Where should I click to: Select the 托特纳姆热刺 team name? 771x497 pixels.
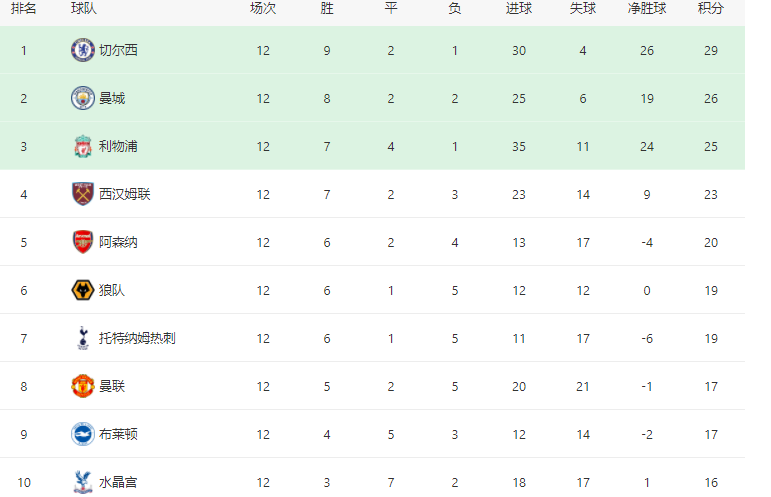pos(137,338)
